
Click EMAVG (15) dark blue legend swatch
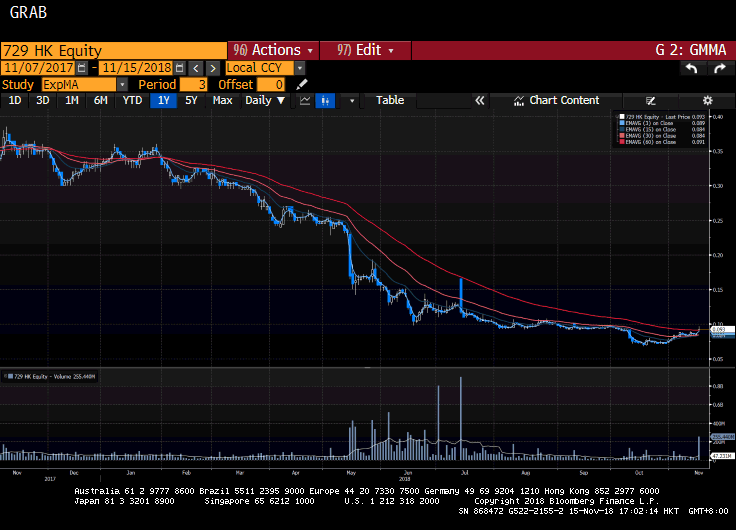pos(622,130)
